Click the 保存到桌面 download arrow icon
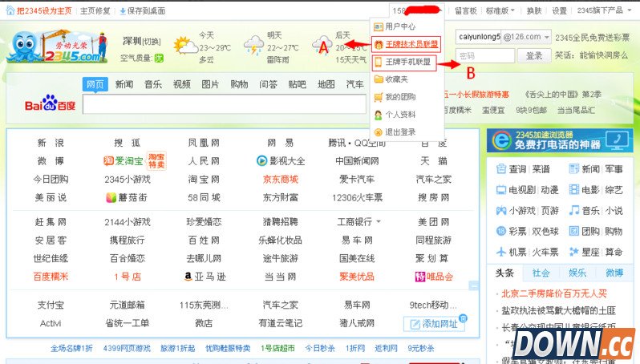Viewport: 640px width, 364px height. pos(123,11)
